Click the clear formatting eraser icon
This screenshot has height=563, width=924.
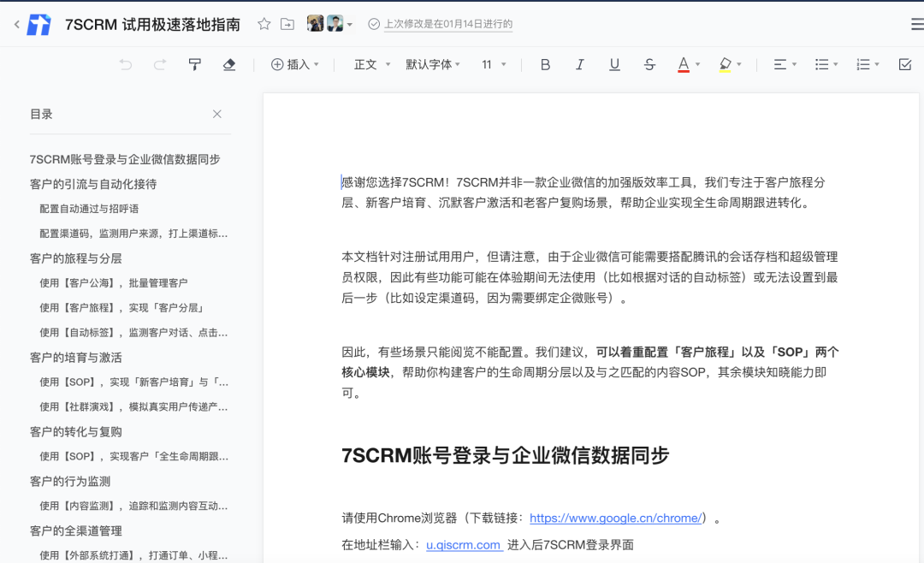tap(228, 64)
